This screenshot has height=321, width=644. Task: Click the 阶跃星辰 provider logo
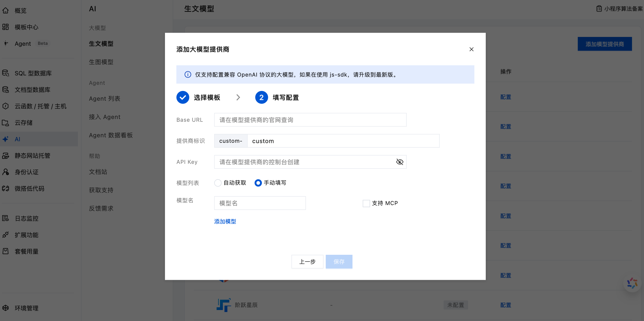[224, 305]
